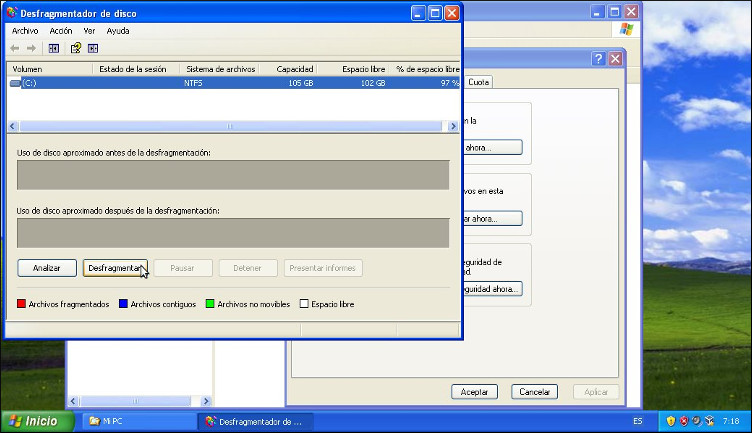Click the Back arrow in toolbar
This screenshot has width=752, height=433.
14,48
